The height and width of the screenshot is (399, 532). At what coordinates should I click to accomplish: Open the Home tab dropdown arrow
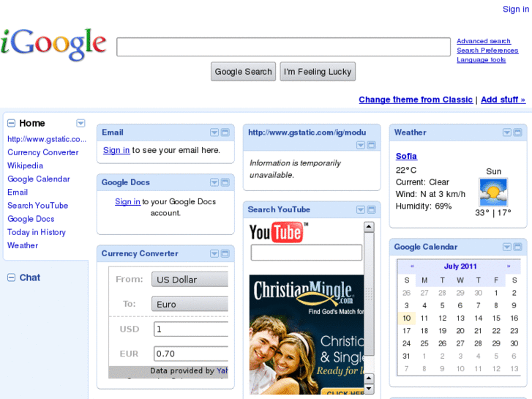click(80, 123)
